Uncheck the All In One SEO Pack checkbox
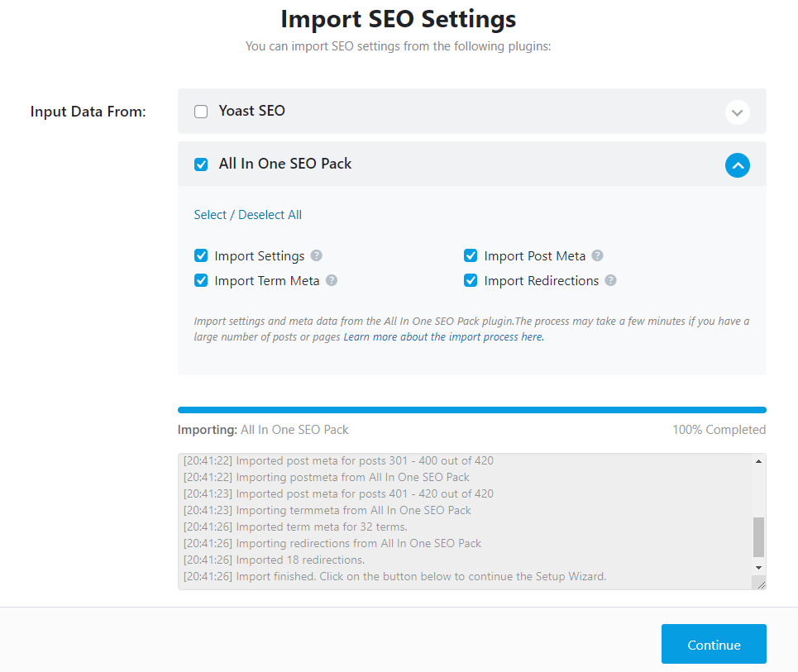Viewport: 798px width, 672px height. pos(201,164)
